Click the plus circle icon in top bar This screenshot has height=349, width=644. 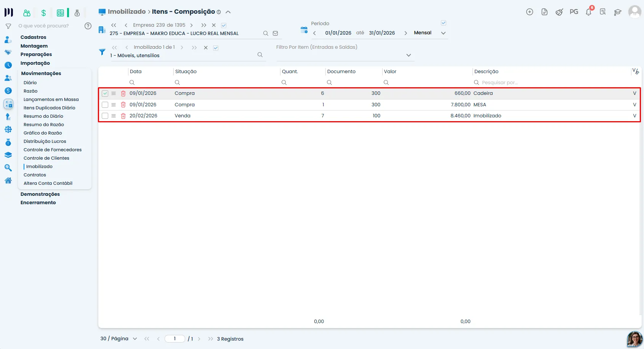click(x=530, y=12)
